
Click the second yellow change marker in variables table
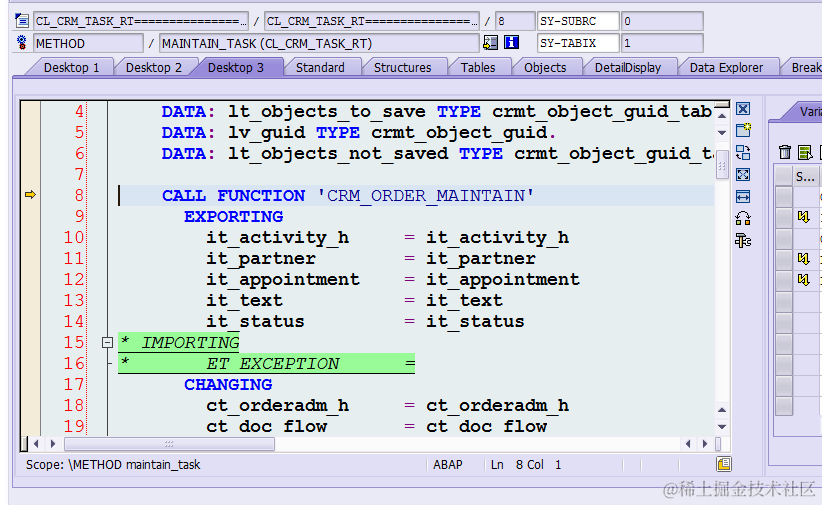point(804,259)
